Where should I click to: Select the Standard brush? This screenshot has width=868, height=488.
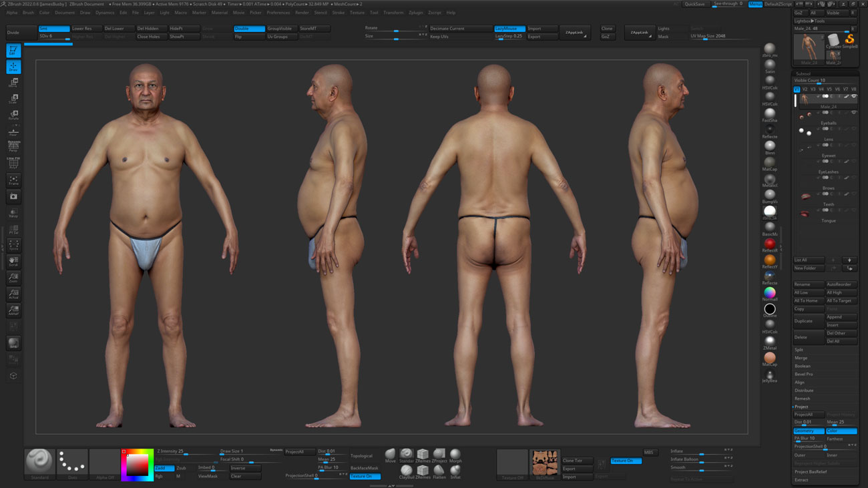click(x=406, y=454)
